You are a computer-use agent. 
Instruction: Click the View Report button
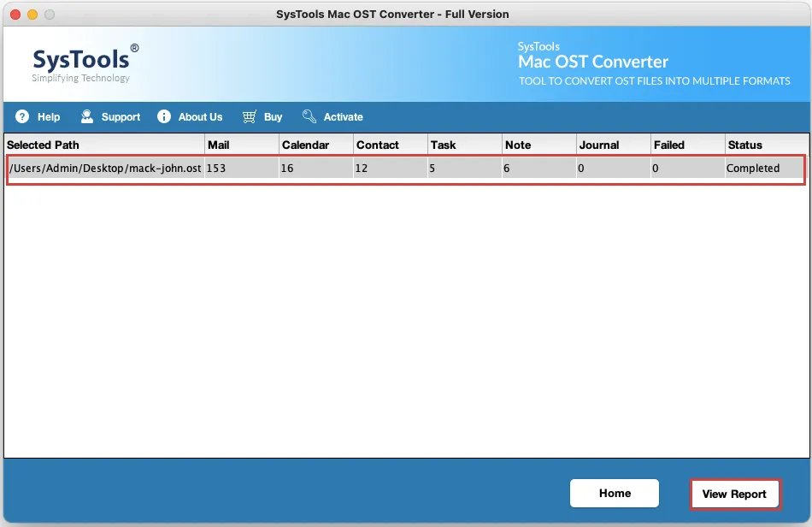(734, 494)
